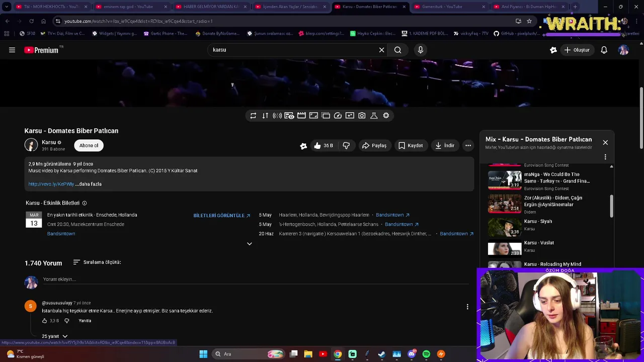Open new browser tab plus button

pos(575,7)
